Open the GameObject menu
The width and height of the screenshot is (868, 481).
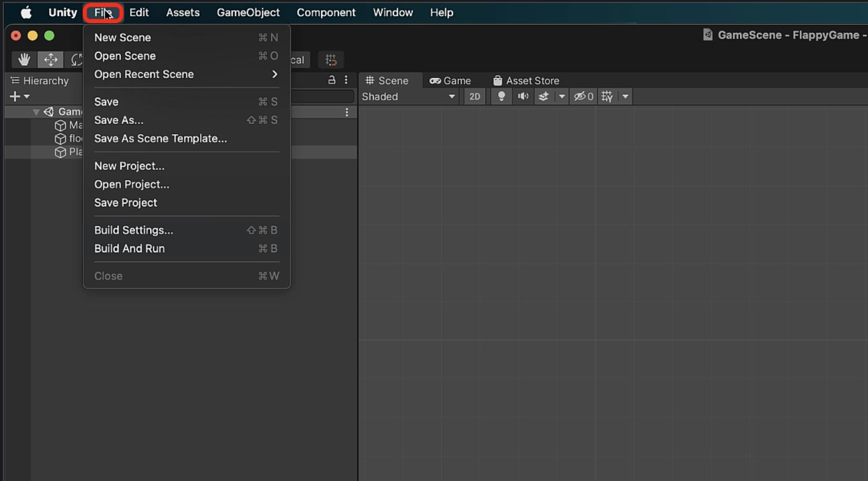click(x=248, y=13)
